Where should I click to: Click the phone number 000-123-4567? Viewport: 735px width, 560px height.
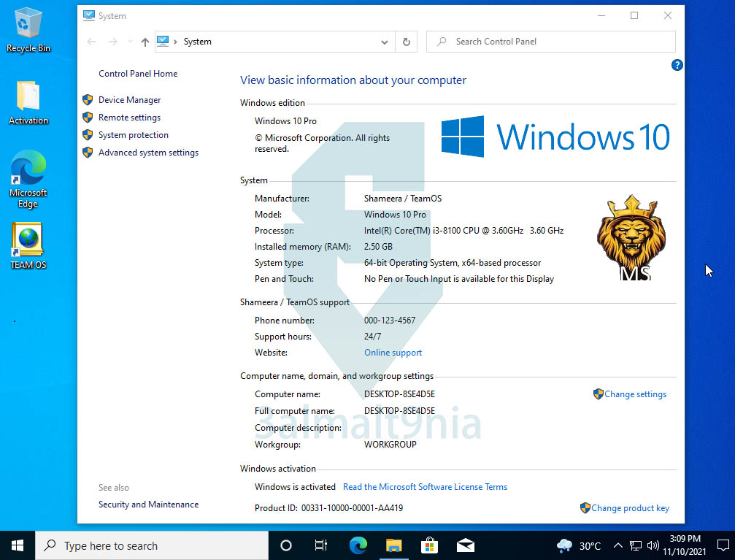click(390, 321)
